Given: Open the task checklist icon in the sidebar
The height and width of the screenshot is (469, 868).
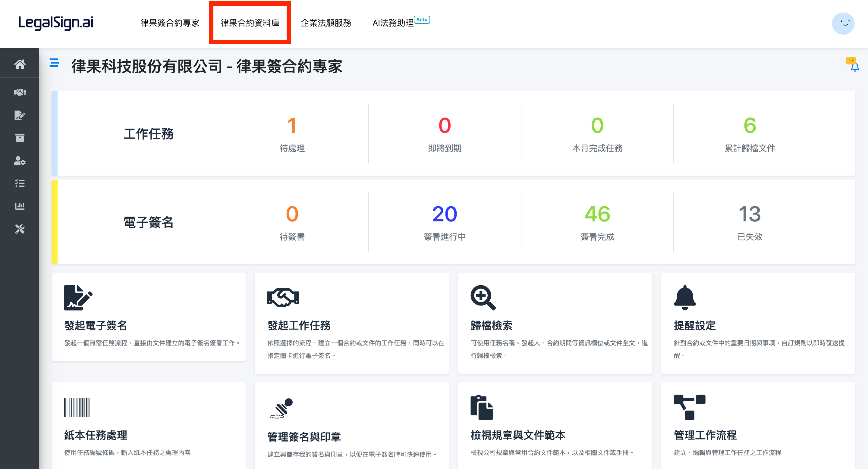Looking at the screenshot, I should [20, 183].
